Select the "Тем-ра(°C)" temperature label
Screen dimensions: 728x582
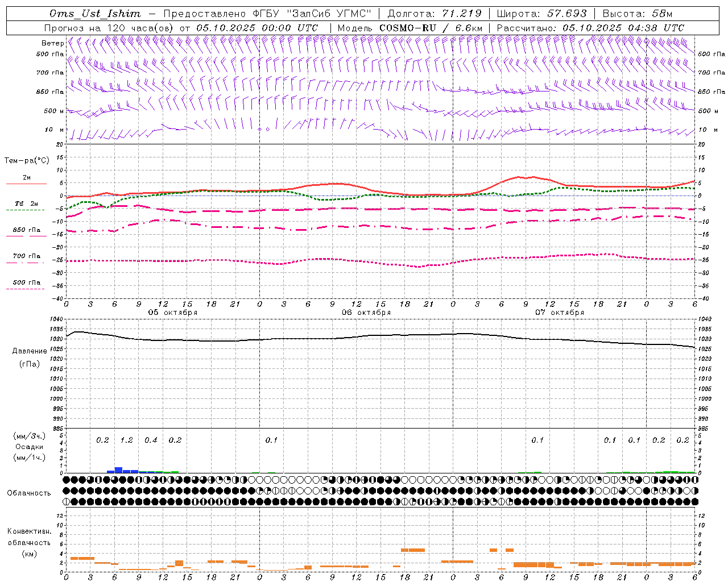pos(27,161)
